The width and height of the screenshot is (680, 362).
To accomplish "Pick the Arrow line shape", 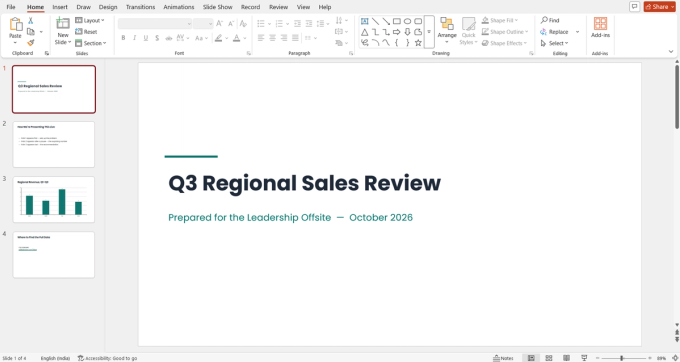I will pos(386,21).
